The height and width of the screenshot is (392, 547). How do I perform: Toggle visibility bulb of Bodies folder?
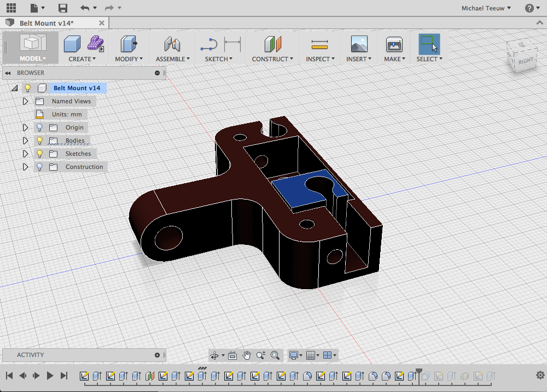(39, 141)
